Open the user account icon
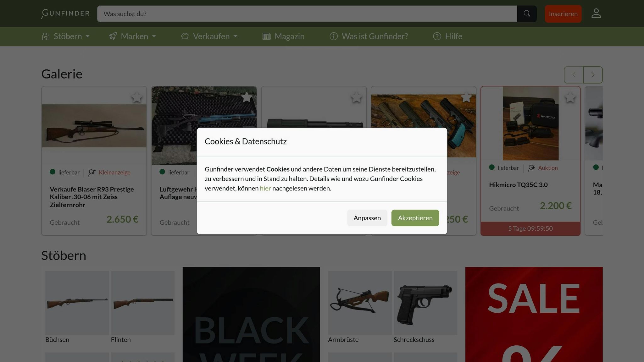Image resolution: width=644 pixels, height=362 pixels. pos(596,14)
